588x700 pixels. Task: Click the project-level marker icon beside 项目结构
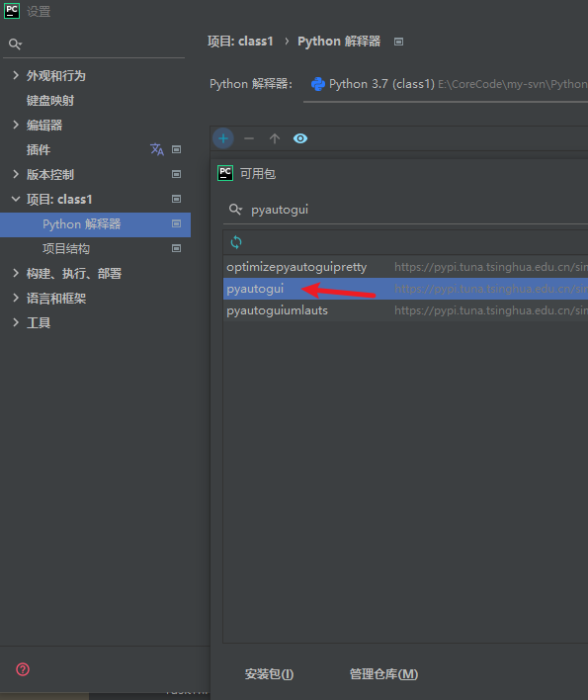point(177,248)
